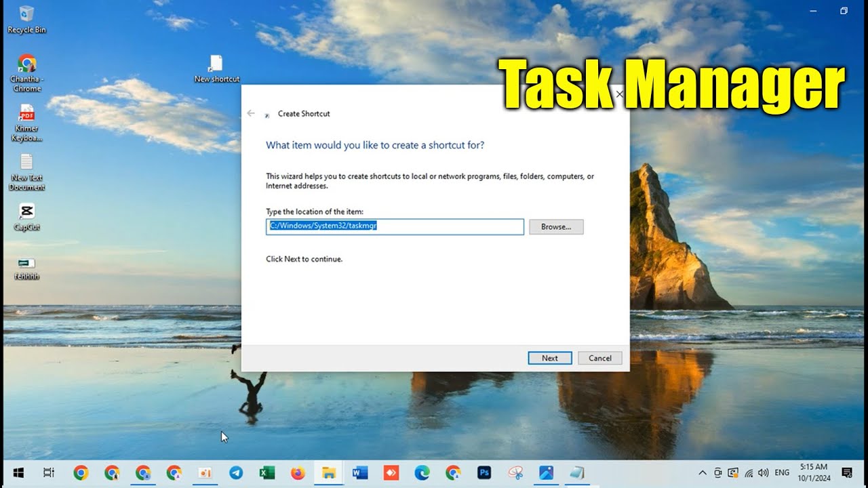Click Next in the Create Shortcut wizard

pos(550,358)
